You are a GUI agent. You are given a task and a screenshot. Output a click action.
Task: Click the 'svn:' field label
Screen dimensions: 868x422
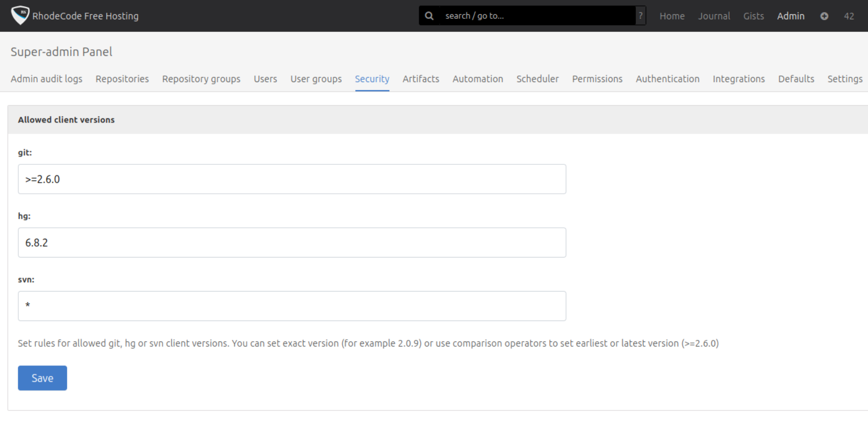click(x=26, y=280)
